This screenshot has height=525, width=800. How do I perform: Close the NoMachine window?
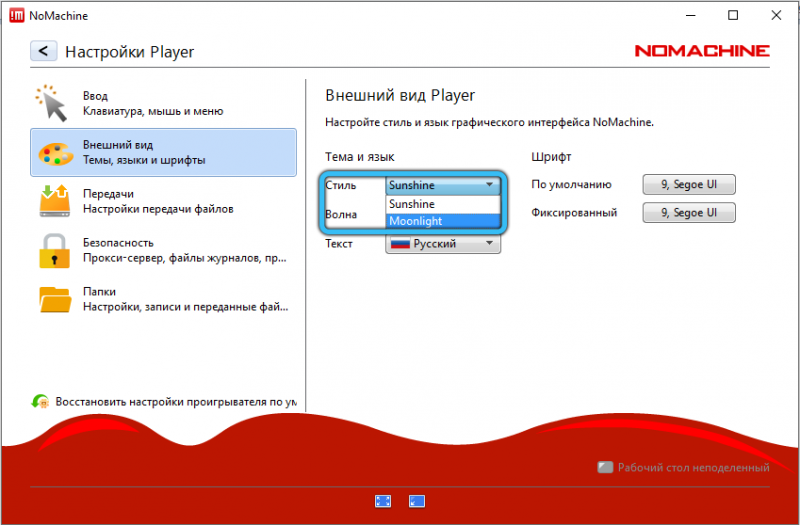click(776, 15)
